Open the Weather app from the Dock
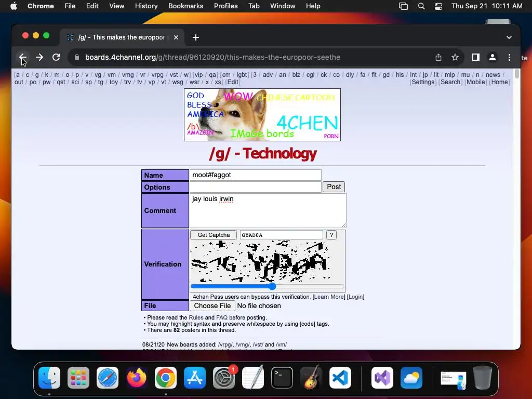The height and width of the screenshot is (399, 532). click(411, 378)
